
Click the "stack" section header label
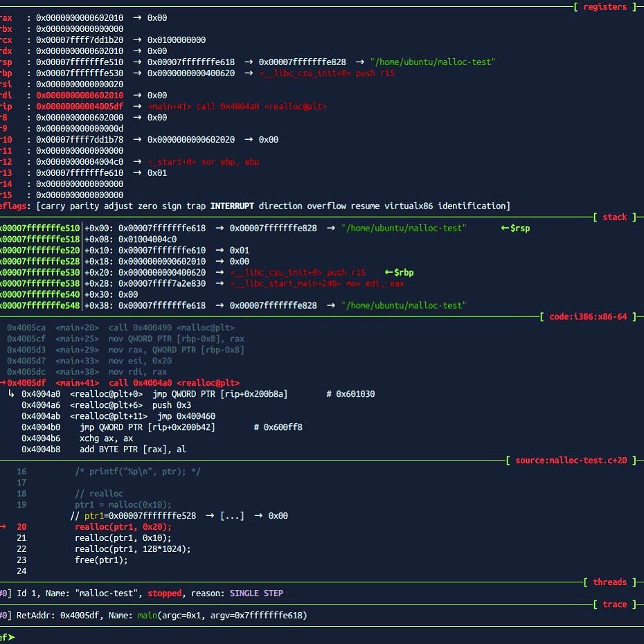click(614, 217)
